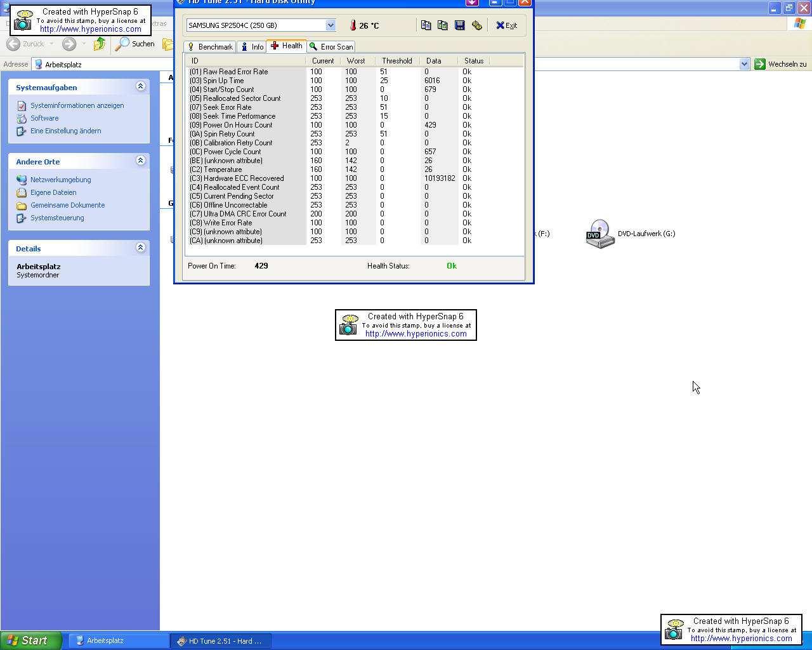Open the Error Scan tab
The image size is (812, 650).
pos(331,47)
